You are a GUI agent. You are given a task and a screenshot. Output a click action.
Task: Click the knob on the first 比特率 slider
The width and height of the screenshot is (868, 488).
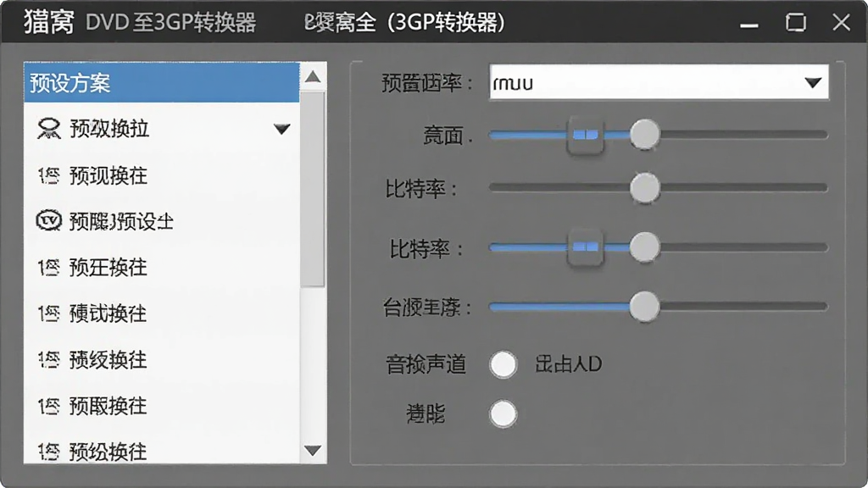644,187
